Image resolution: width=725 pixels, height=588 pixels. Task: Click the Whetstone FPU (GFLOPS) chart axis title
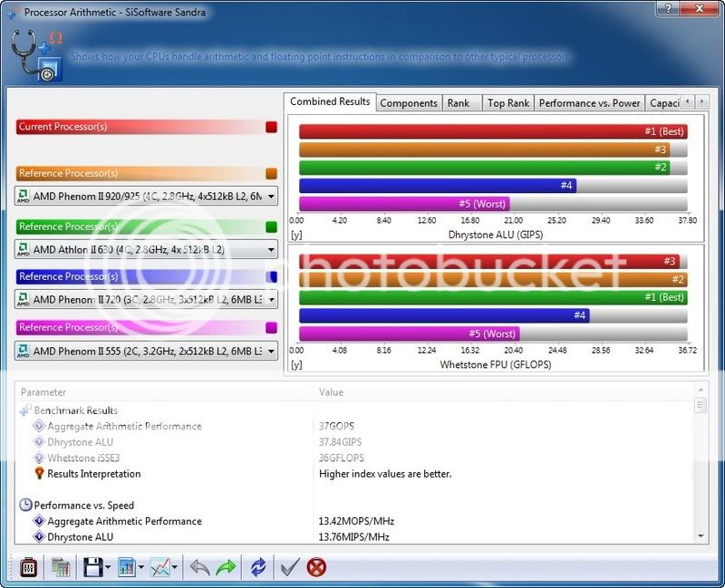tap(496, 364)
